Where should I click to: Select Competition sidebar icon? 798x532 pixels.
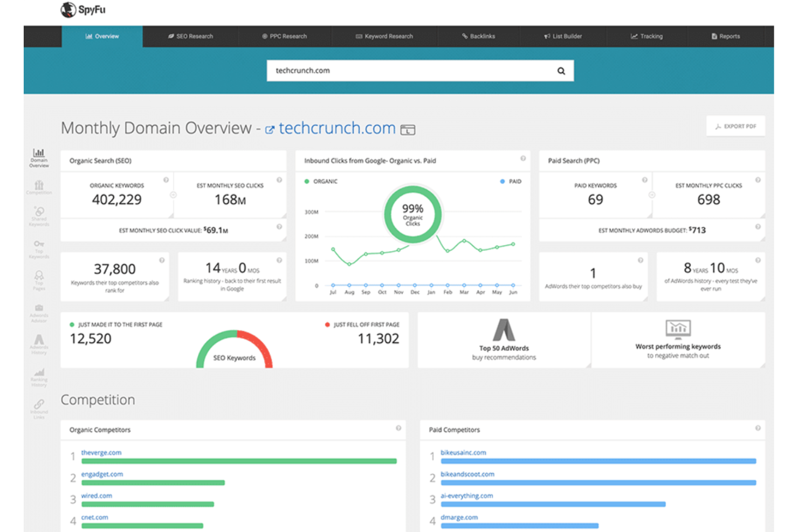pyautogui.click(x=39, y=188)
